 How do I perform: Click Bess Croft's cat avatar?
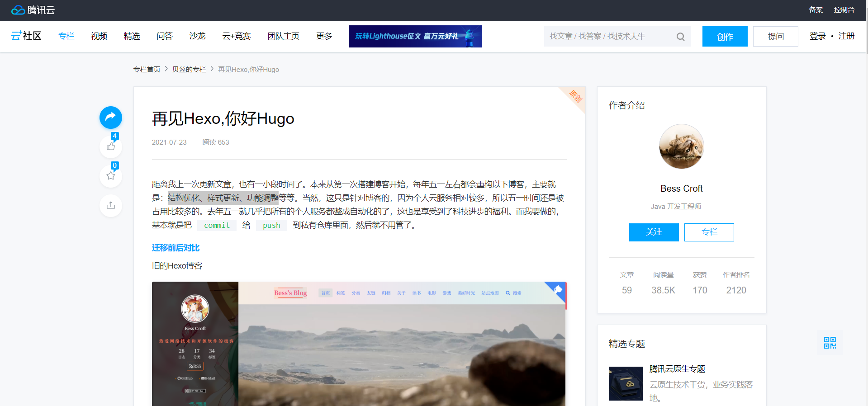click(x=682, y=146)
